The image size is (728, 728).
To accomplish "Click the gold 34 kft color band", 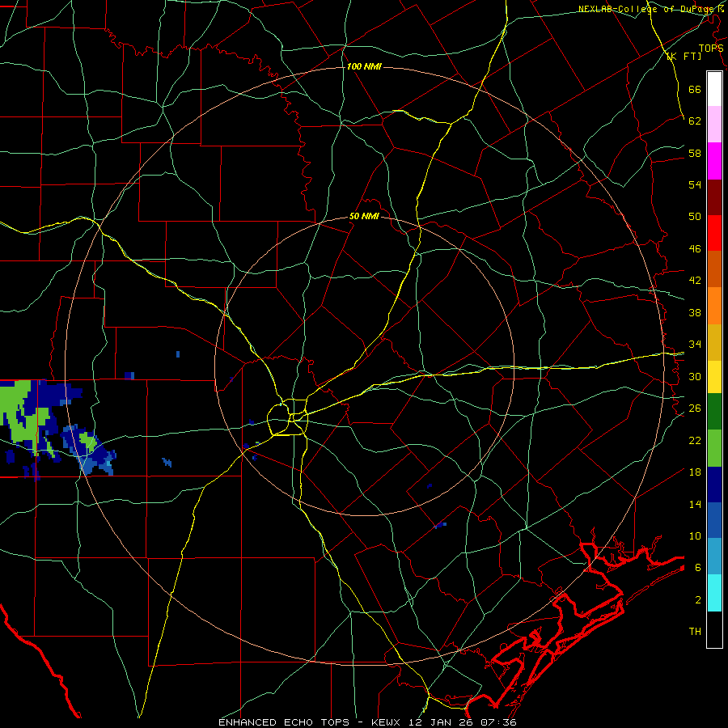I will 714,342.
